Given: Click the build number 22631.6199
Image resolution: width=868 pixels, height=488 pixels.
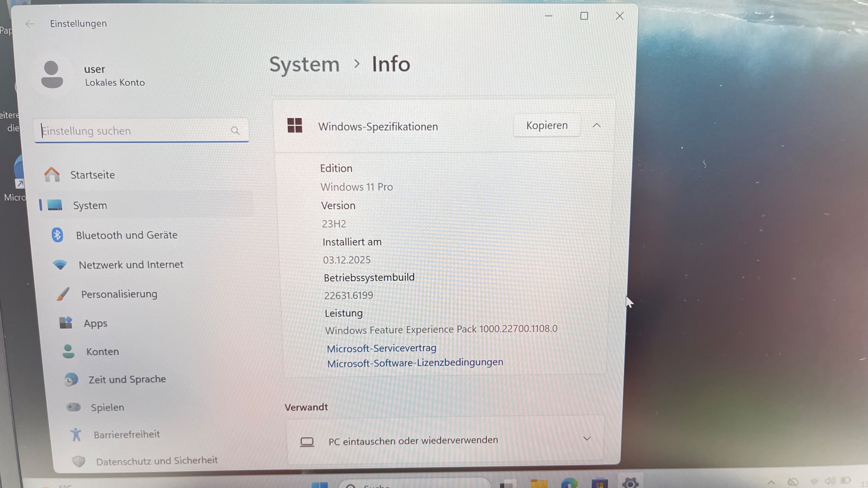Looking at the screenshot, I should pyautogui.click(x=348, y=295).
